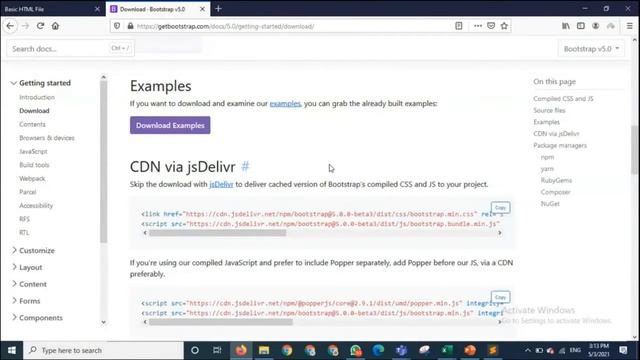Open Sublime Text from taskbar
The image size is (640, 360).
493,350
